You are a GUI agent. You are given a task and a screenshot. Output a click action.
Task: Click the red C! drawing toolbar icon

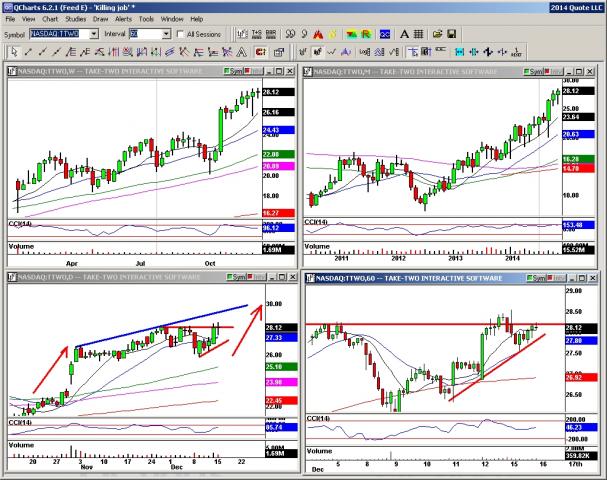coord(261,51)
